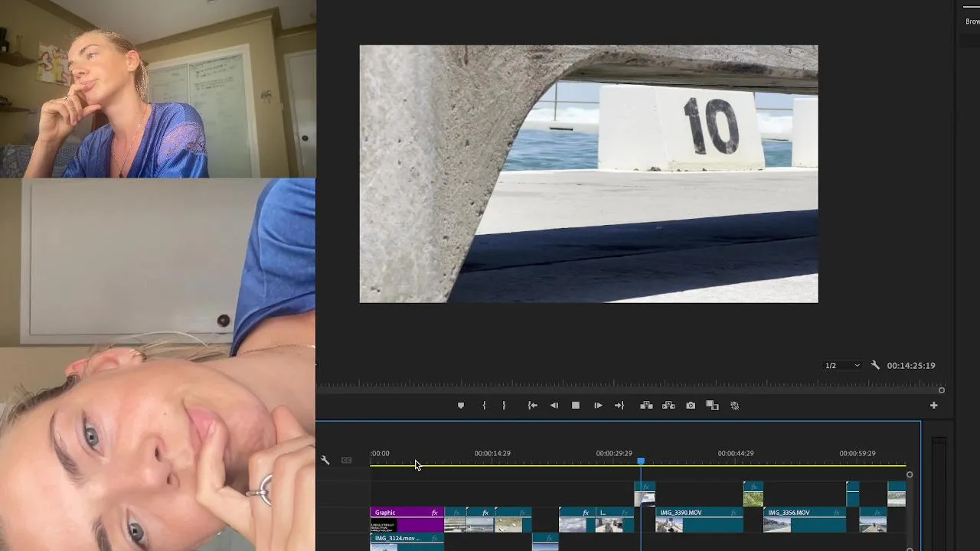The width and height of the screenshot is (980, 551).
Task: Step back one frame
Action: 554,406
